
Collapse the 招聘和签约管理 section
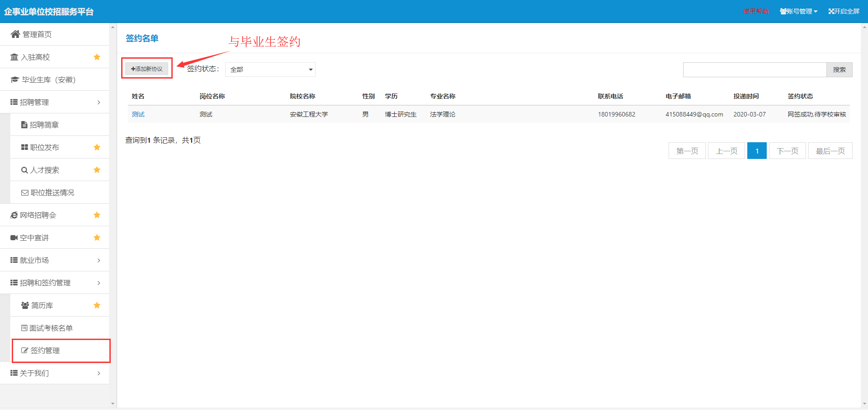pyautogui.click(x=99, y=283)
